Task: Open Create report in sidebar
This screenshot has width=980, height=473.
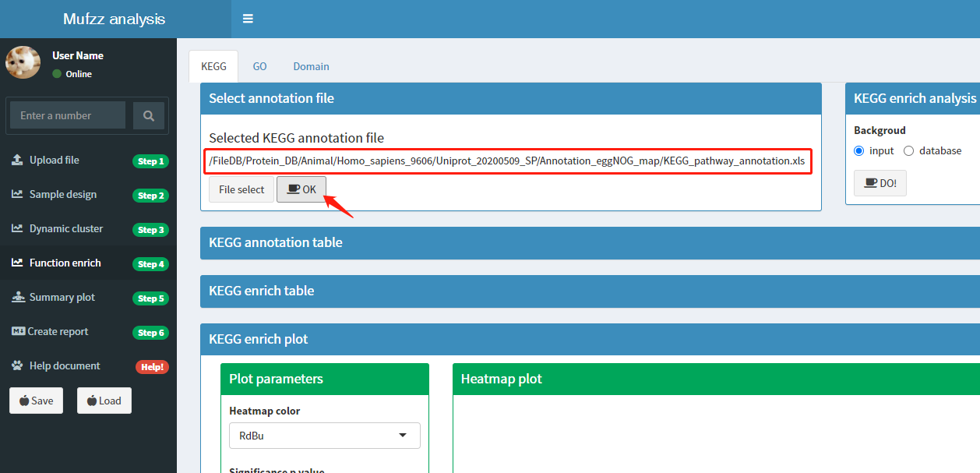Action: (x=58, y=332)
